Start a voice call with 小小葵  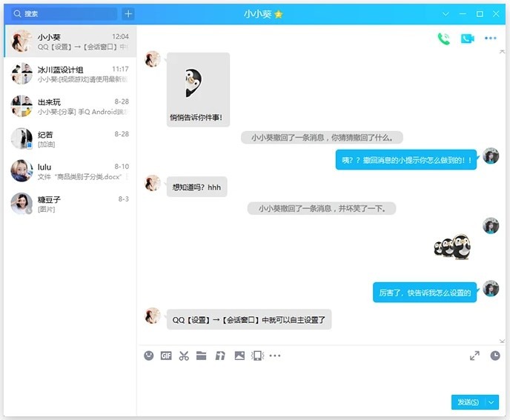443,39
